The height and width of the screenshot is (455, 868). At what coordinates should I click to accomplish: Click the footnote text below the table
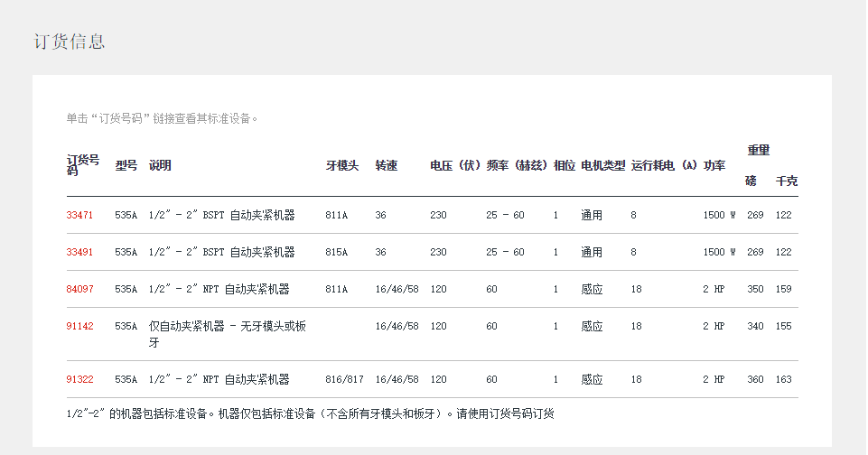(310, 414)
